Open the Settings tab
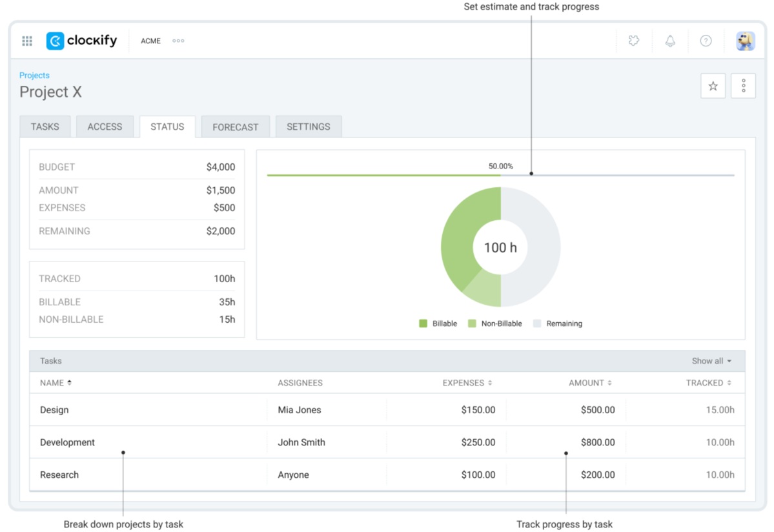This screenshot has height=532, width=774. click(x=309, y=127)
